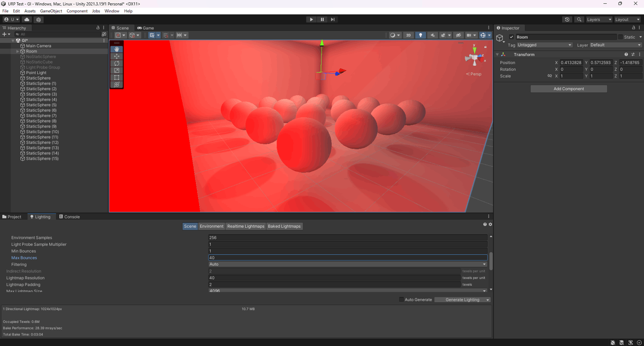Open the Layer dropdown
This screenshot has width=644, height=346.
click(x=615, y=45)
